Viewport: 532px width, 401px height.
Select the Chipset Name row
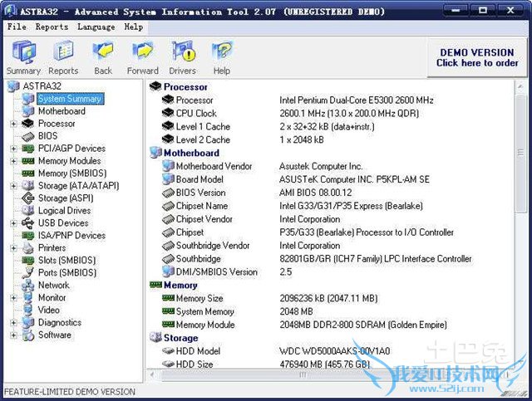[292, 206]
